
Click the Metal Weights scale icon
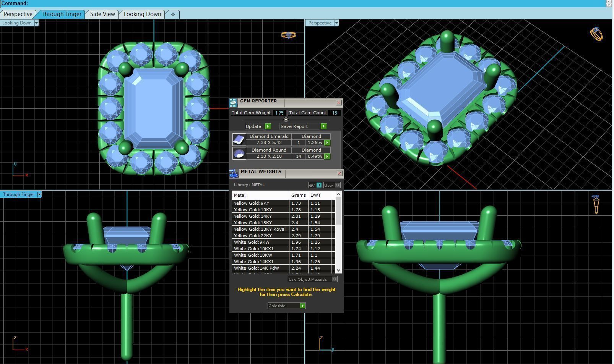point(234,174)
